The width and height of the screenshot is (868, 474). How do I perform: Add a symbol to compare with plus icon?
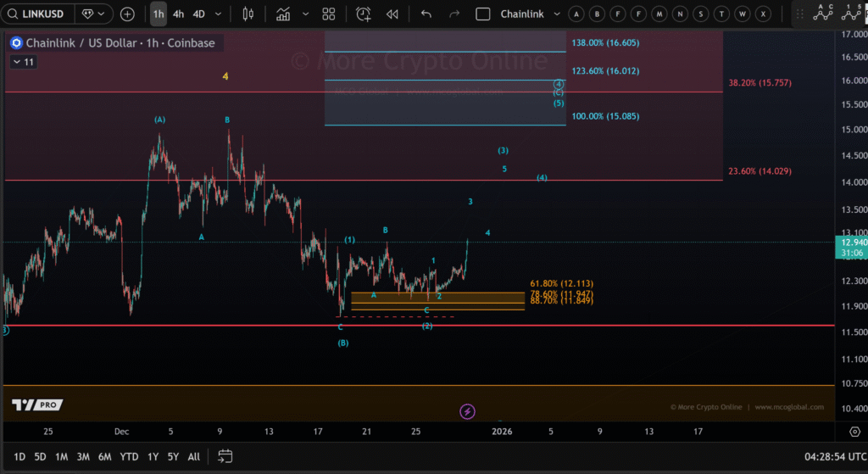(127, 14)
